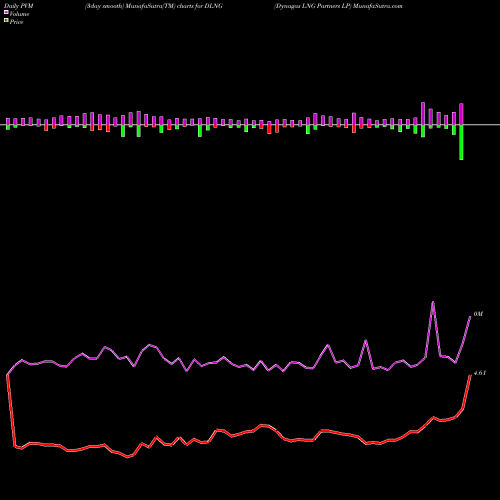Click the 'Daily PVM' title text
The image size is (500, 500).
tap(19, 6)
